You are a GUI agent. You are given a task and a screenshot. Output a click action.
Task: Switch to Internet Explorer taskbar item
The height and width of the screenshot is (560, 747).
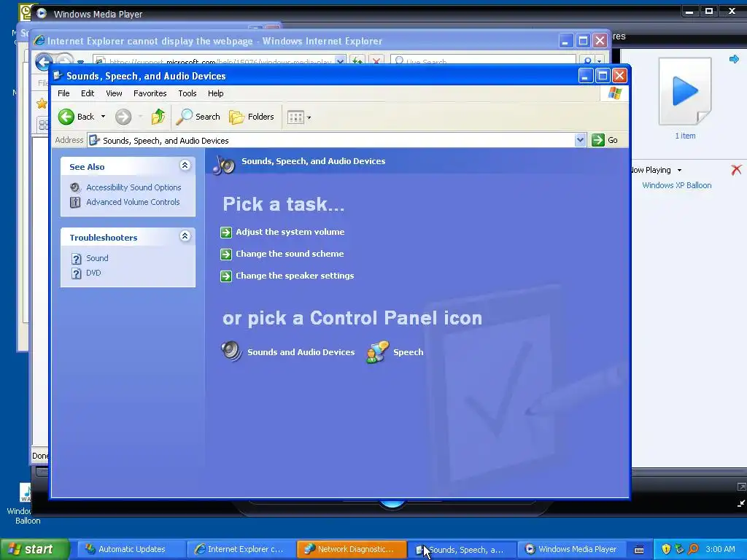pyautogui.click(x=241, y=549)
